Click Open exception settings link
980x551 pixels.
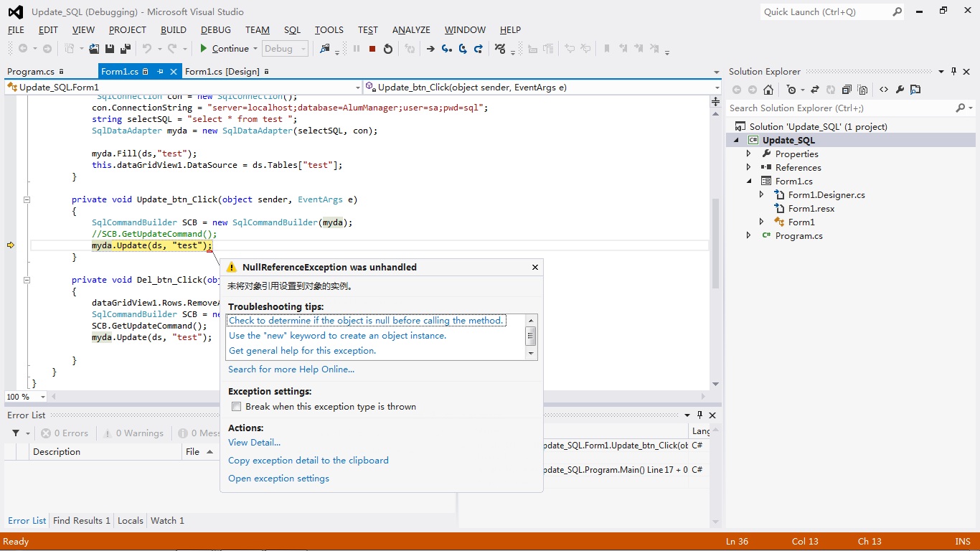278,479
